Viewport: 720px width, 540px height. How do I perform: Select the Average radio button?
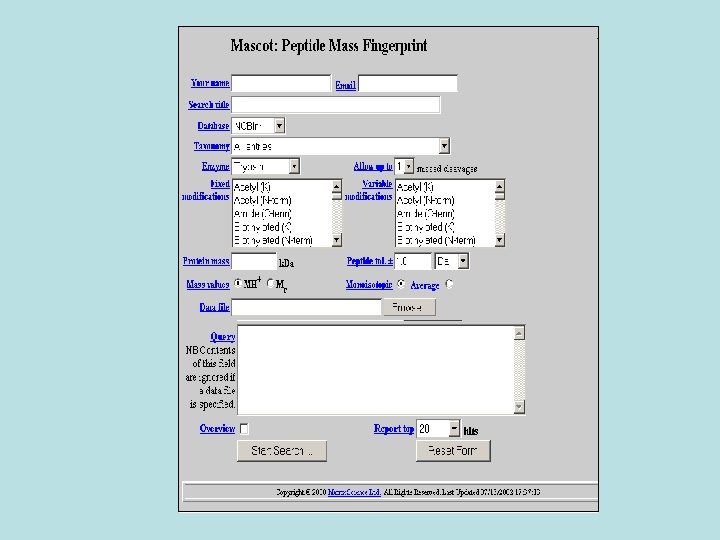click(x=450, y=284)
